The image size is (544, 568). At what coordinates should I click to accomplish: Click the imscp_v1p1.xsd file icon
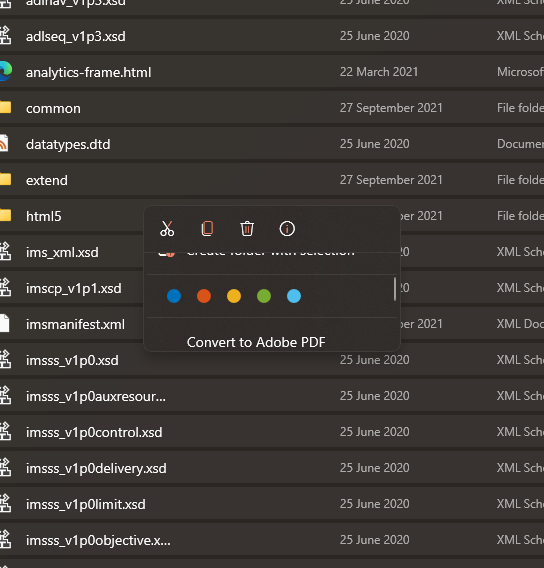point(5,287)
